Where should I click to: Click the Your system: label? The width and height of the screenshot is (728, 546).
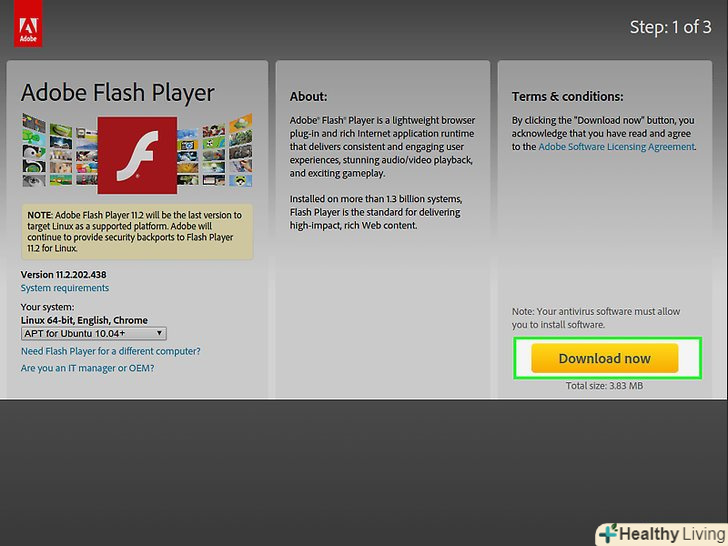point(47,307)
